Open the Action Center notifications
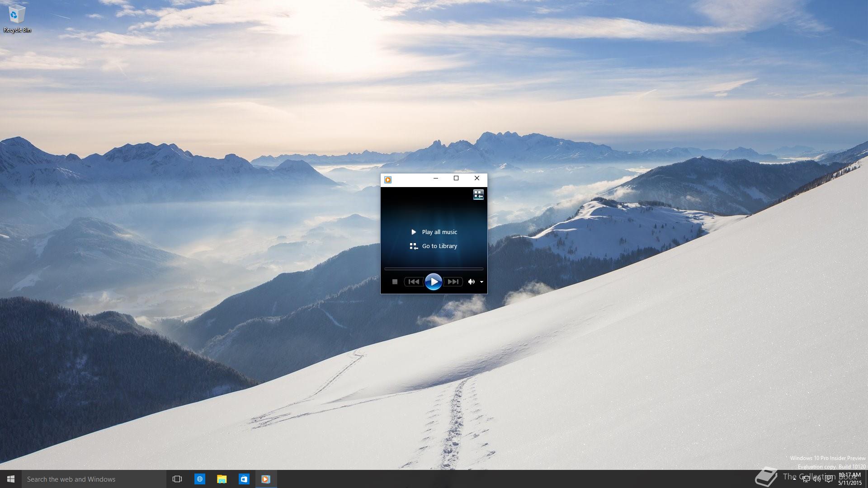 [x=828, y=479]
